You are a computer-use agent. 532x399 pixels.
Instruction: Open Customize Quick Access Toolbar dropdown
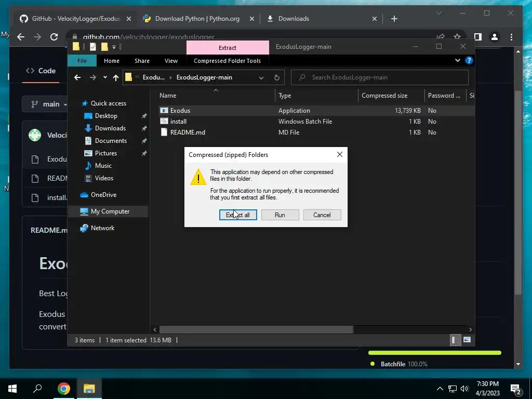pos(114,47)
